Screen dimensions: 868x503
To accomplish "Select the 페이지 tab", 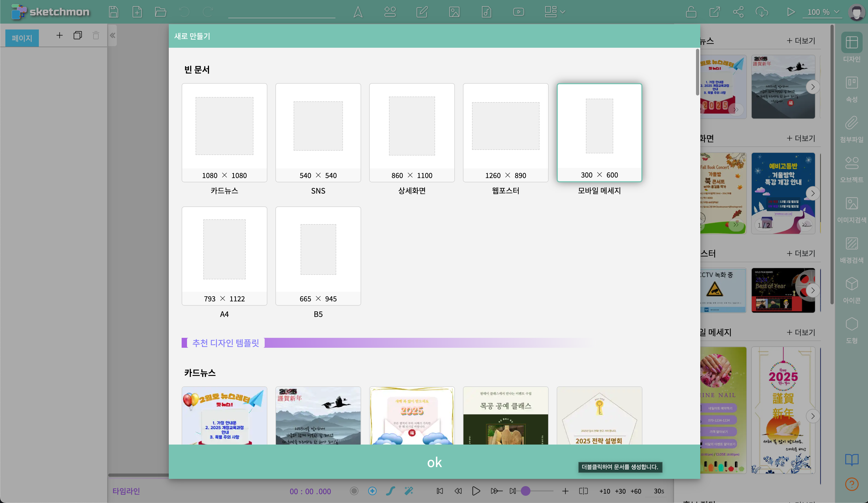I will [x=22, y=38].
